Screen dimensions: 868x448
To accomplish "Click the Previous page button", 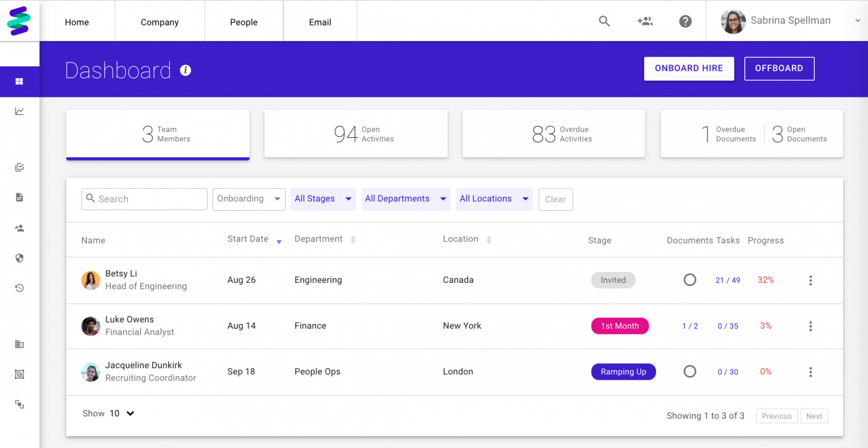I will pyautogui.click(x=777, y=416).
